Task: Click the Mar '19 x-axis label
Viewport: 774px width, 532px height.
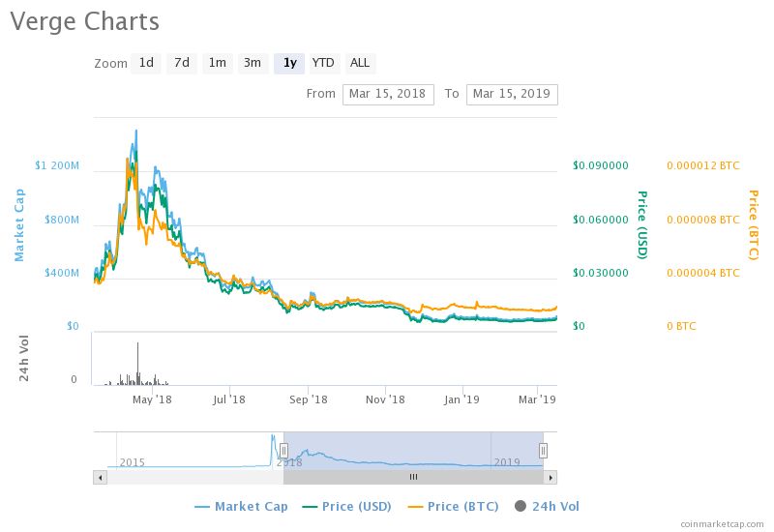Action: click(x=537, y=399)
